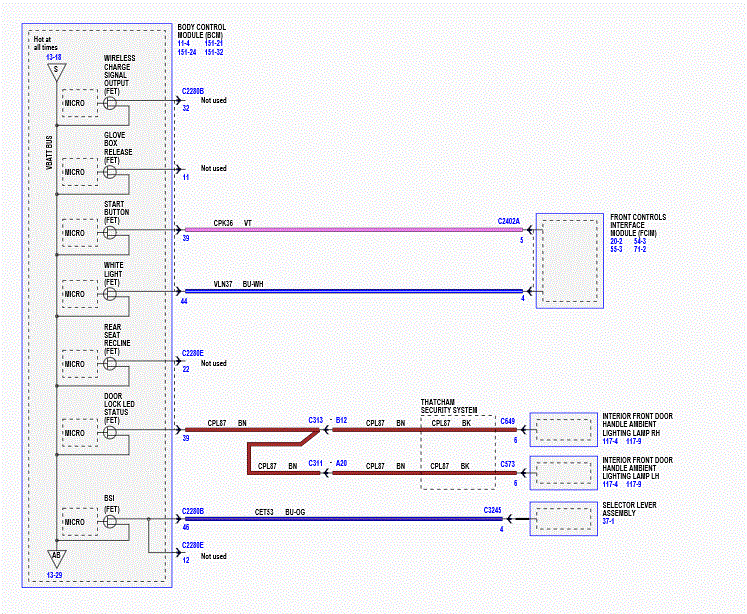
Task: Click the Rear Seat Recline FET symbol
Action: coord(110,363)
